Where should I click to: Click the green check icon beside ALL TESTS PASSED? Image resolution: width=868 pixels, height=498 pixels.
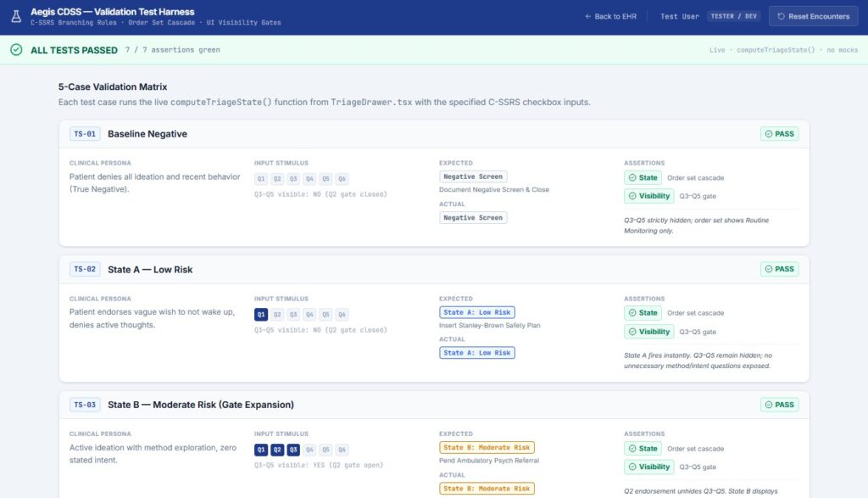(17, 50)
